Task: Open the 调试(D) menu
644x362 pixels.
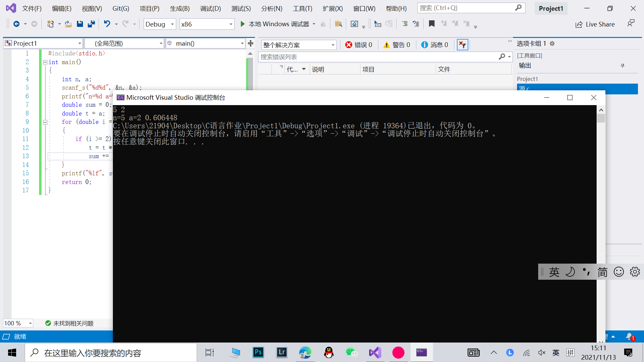Action: 210,8
